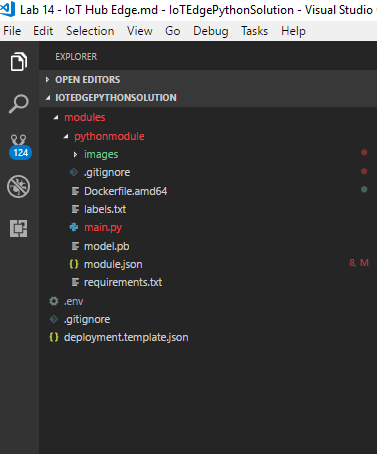Click the EXPLORER panel title
This screenshot has height=454, width=377.
pos(76,57)
